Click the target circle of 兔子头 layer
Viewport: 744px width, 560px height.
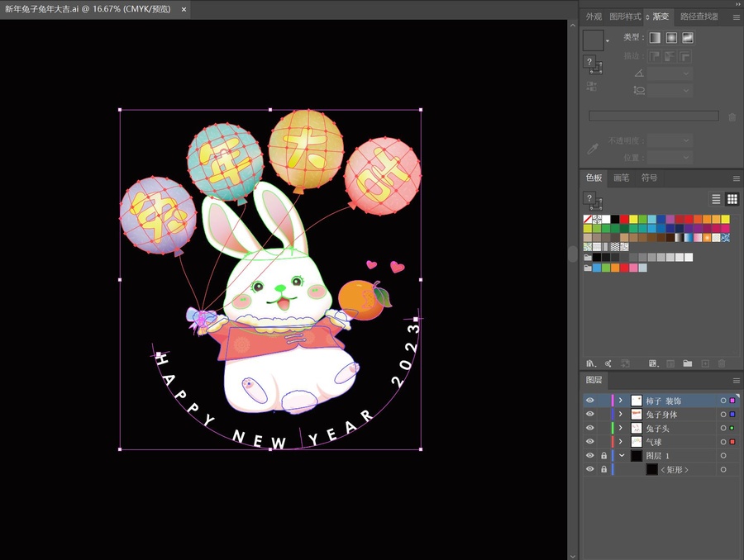coord(723,428)
